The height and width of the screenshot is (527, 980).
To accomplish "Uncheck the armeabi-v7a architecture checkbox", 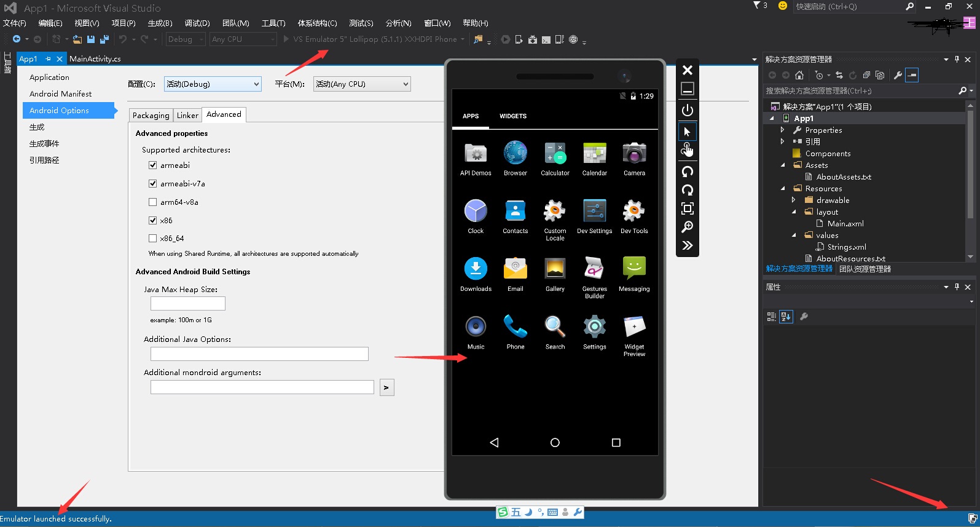I will (x=152, y=183).
